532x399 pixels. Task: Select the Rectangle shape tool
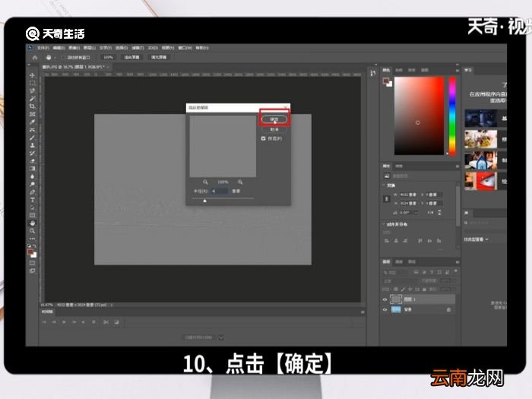pos(32,215)
